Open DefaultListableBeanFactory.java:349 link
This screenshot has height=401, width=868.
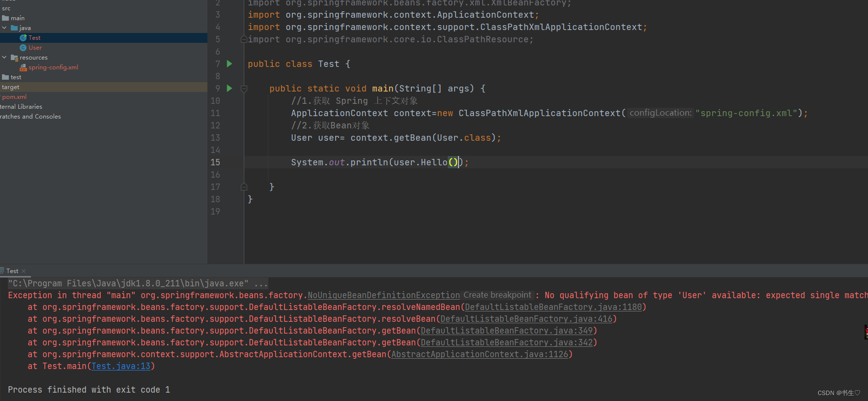click(507, 331)
